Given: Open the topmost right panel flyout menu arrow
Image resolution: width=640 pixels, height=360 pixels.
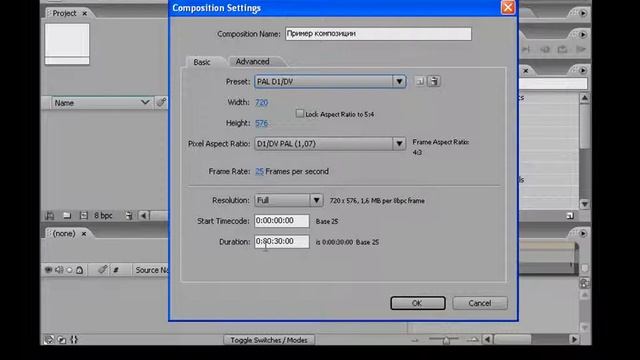Looking at the screenshot, I should [x=582, y=13].
